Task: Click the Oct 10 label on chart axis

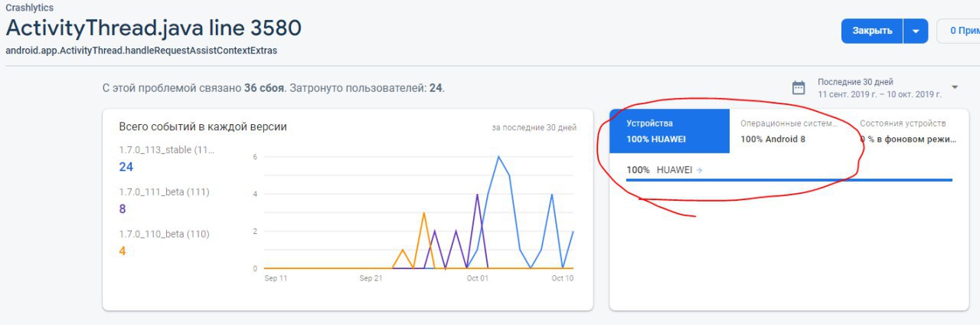Action: 563,278
